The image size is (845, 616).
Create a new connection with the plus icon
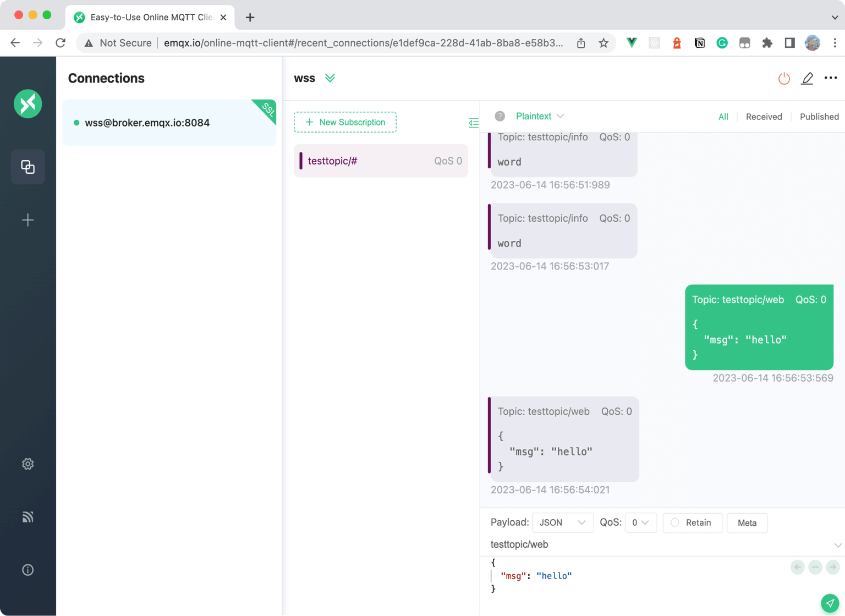28,219
